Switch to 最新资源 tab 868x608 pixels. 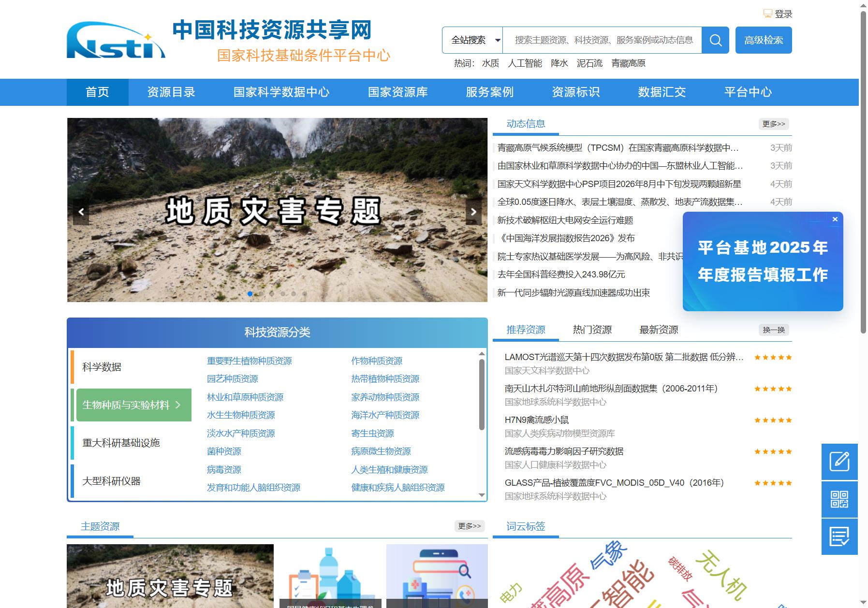pyautogui.click(x=659, y=330)
